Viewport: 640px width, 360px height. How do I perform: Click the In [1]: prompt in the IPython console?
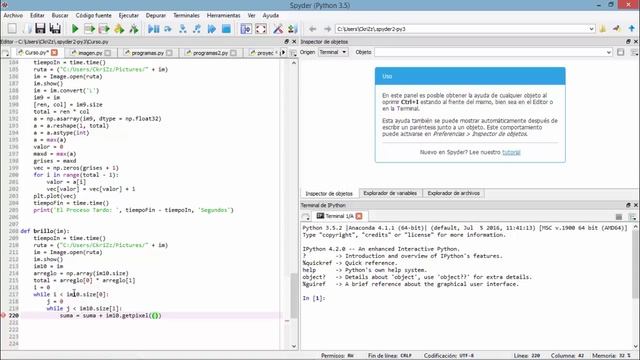pyautogui.click(x=314, y=298)
